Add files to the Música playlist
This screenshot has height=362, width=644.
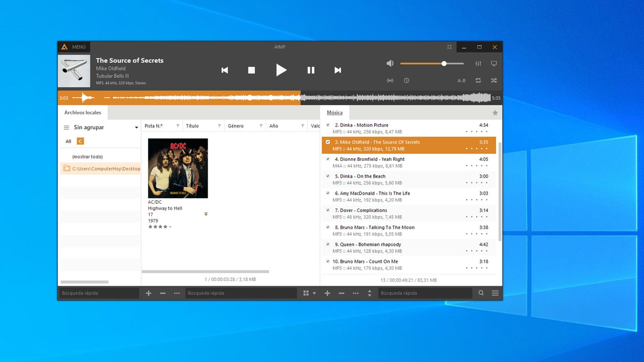(327, 293)
